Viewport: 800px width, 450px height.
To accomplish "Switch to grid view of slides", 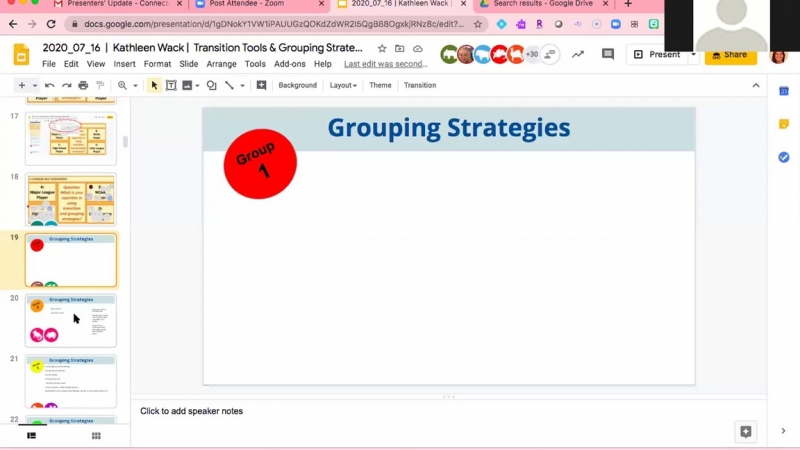I will coord(96,436).
